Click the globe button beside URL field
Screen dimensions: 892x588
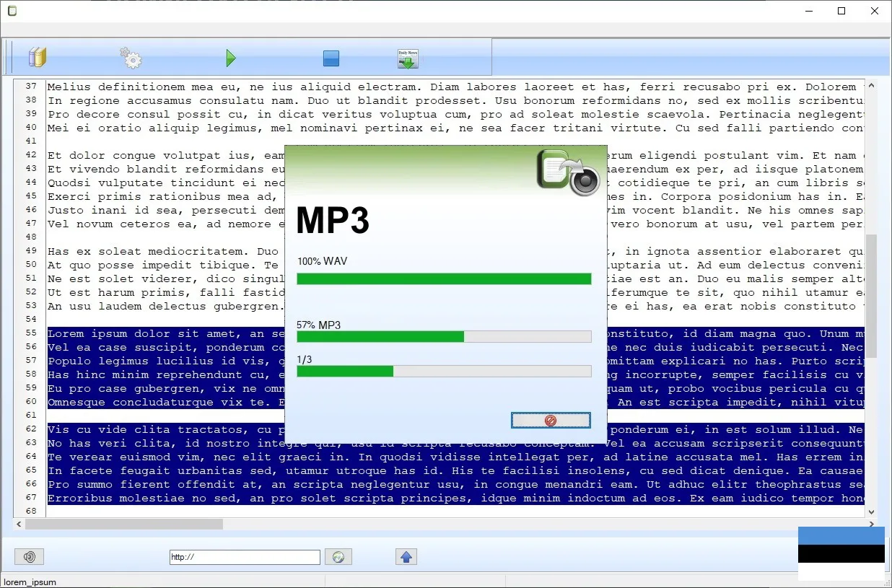pos(338,556)
